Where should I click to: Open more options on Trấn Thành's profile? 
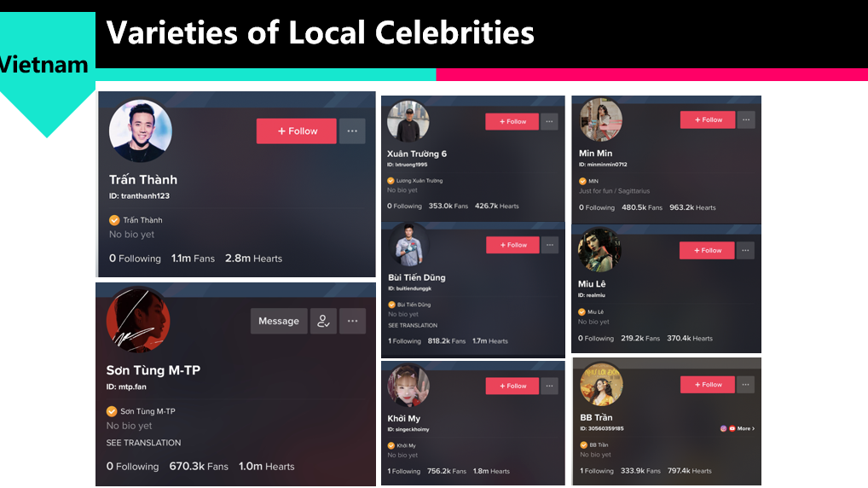tap(352, 131)
